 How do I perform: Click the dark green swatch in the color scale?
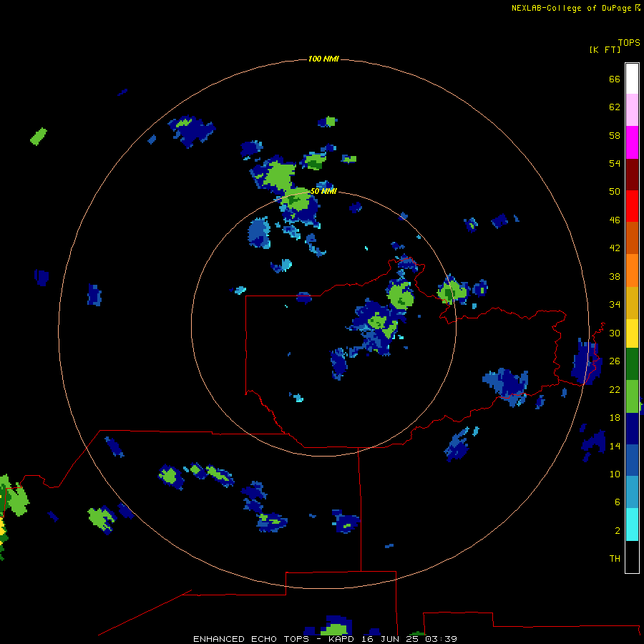pos(632,364)
